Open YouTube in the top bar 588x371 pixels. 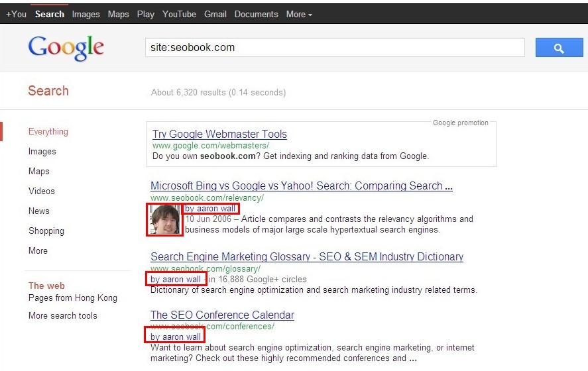[x=179, y=14]
